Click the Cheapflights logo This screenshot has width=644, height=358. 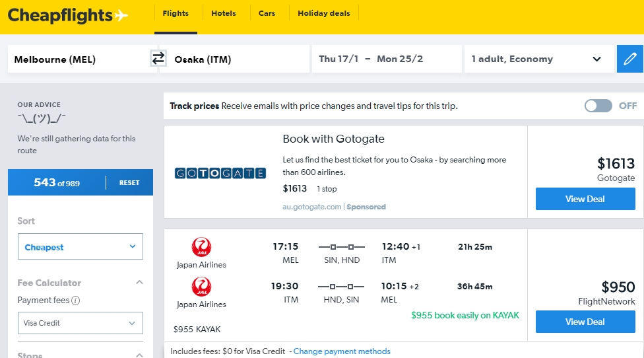[68, 16]
